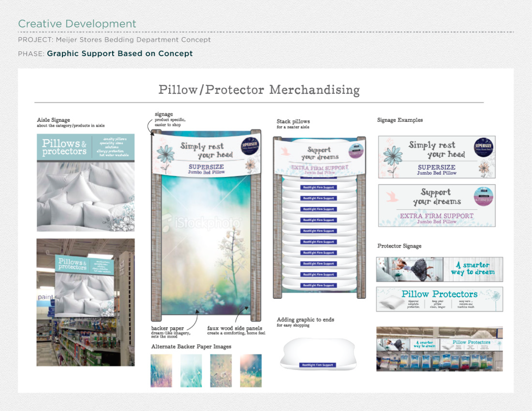This screenshot has width=532, height=411.
Task: Click the bottom RestRight label on stacked pillows
Action: click(318, 285)
